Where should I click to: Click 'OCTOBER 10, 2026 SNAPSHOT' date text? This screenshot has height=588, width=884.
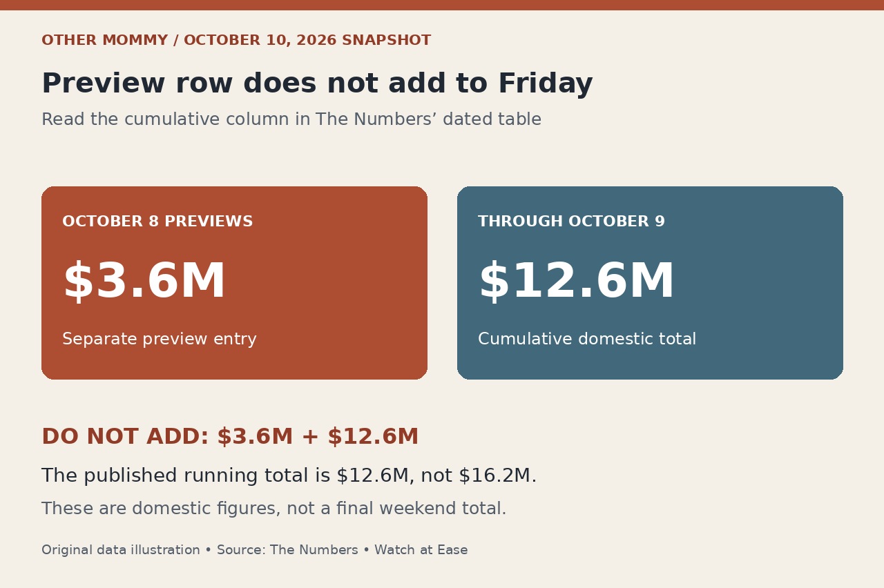tap(307, 41)
